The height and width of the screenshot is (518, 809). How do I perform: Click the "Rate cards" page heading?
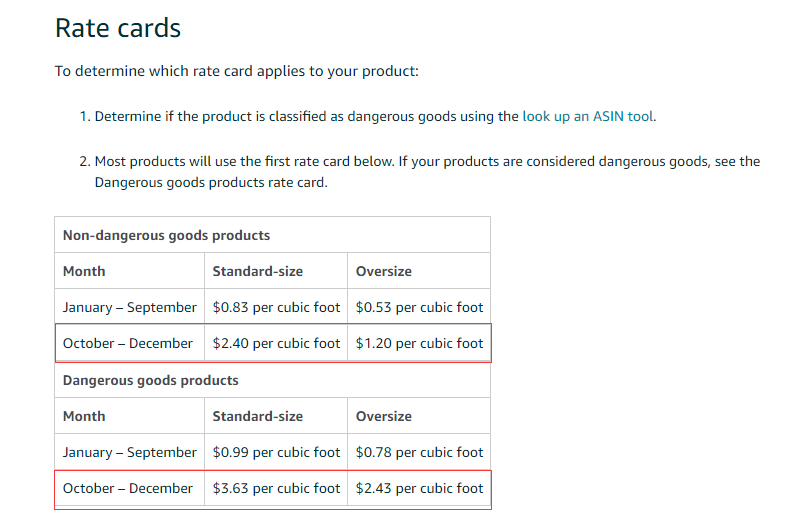tap(118, 28)
